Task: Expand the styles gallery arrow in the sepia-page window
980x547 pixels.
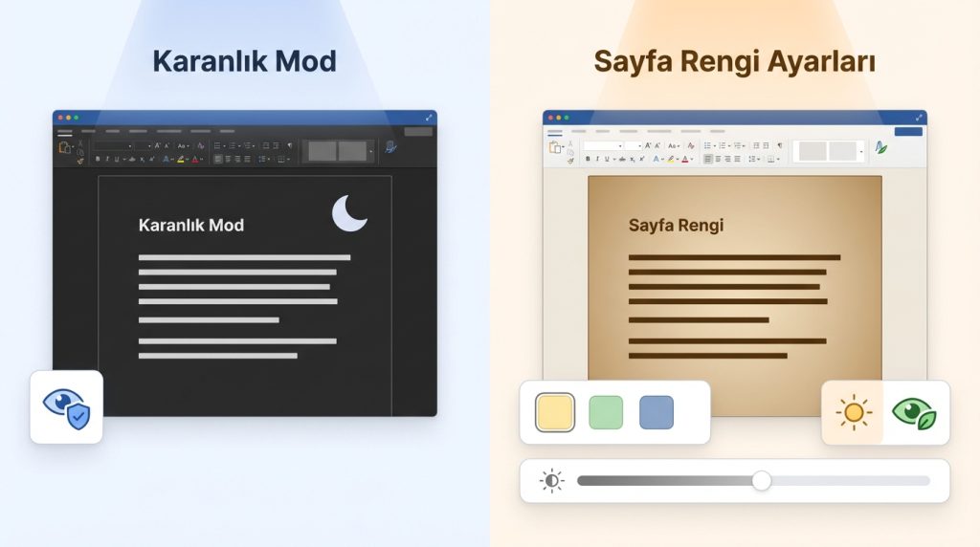Action: (860, 151)
